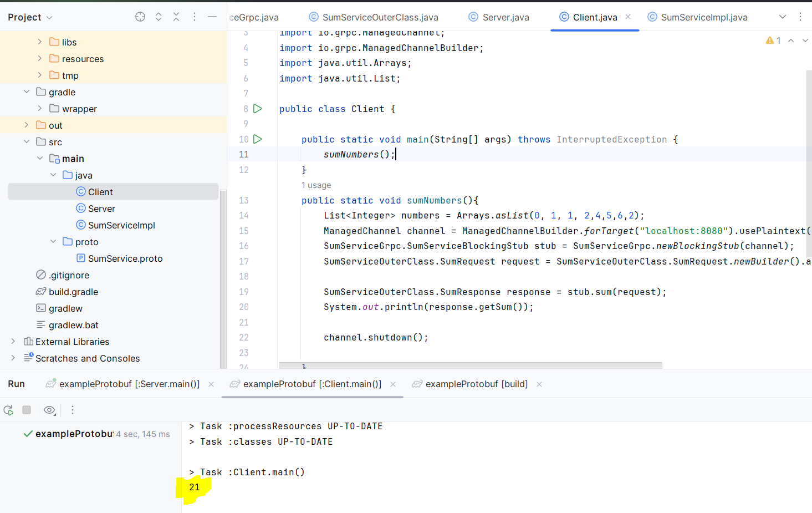Close the exampleProtobuf build run tab
812x513 pixels.
point(539,384)
